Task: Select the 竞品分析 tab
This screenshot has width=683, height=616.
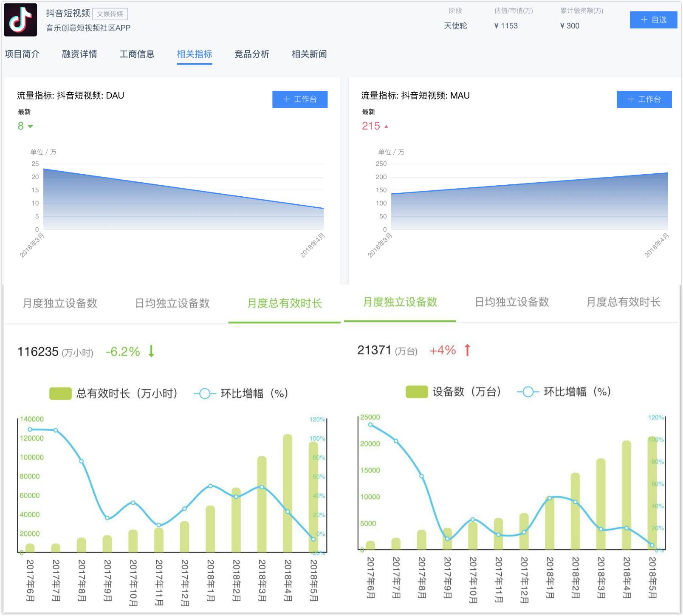Action: click(252, 54)
